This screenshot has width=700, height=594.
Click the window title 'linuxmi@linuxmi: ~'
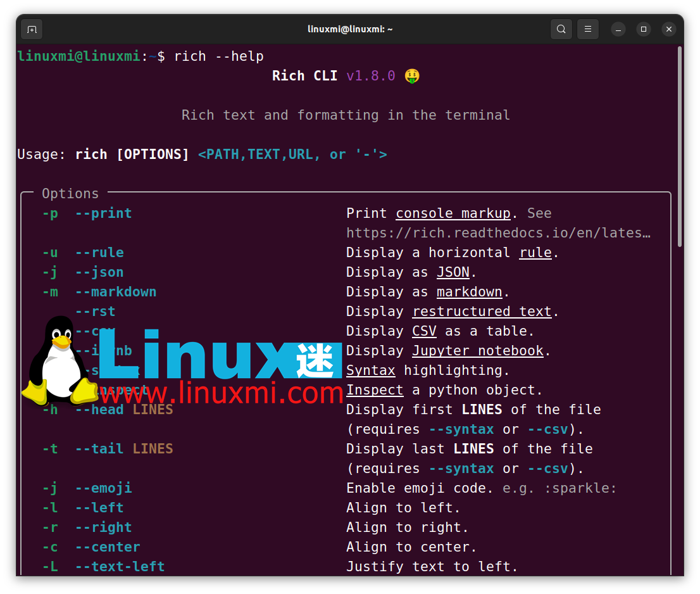350,30
